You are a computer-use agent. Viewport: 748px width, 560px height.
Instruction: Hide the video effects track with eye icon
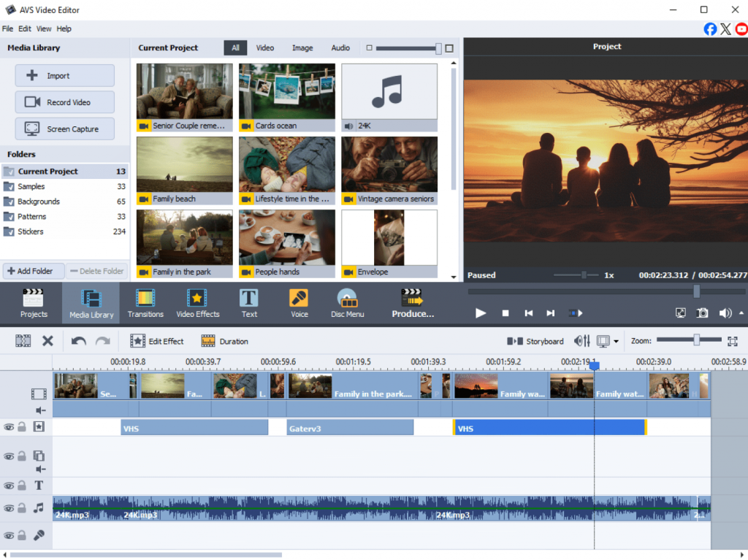[9, 427]
